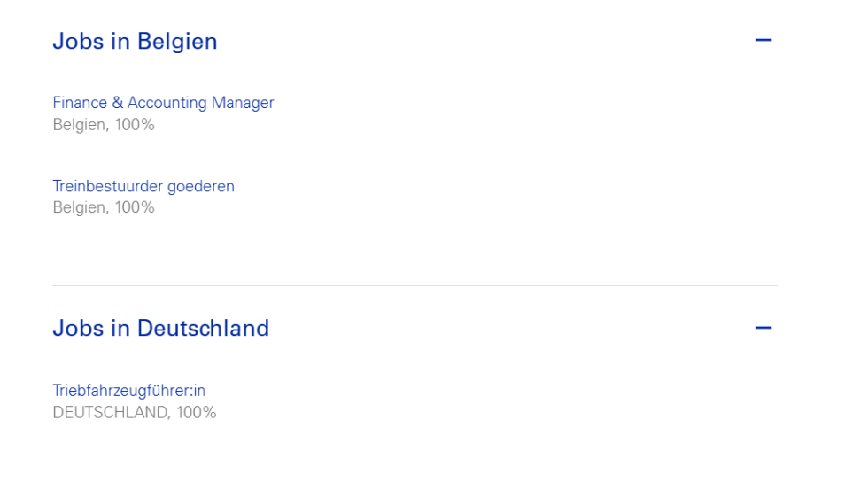Click the Jobs in Deutschland heading
Viewport: 868px width, 482px height.
[x=160, y=328]
